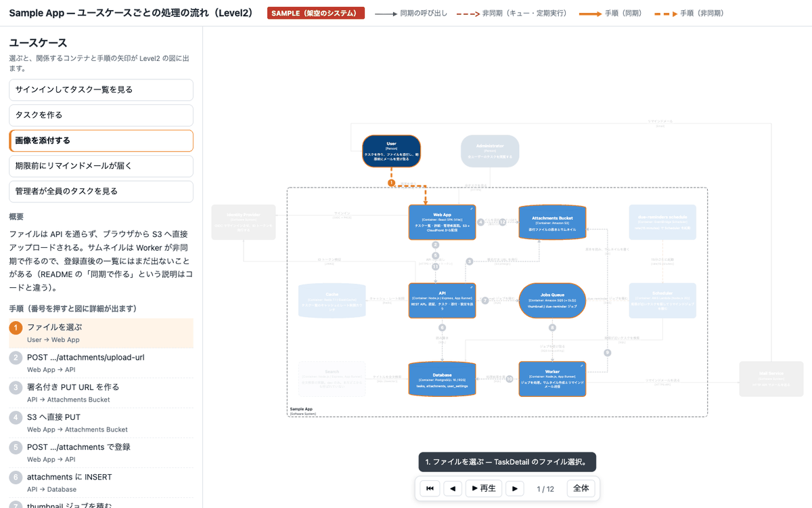
Task: Click legend label 非同期（キュー・定期実行）
Action: coord(524,14)
